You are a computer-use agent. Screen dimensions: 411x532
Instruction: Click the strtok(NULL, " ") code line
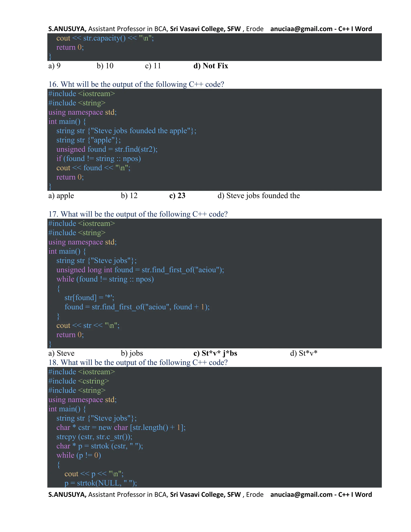click(x=101, y=483)
